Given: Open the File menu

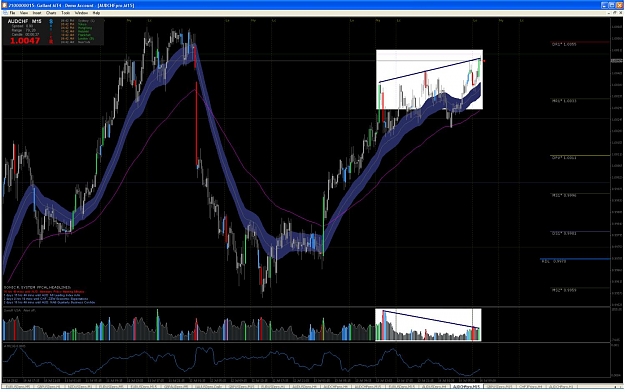Looking at the screenshot, I should pyautogui.click(x=12, y=13).
